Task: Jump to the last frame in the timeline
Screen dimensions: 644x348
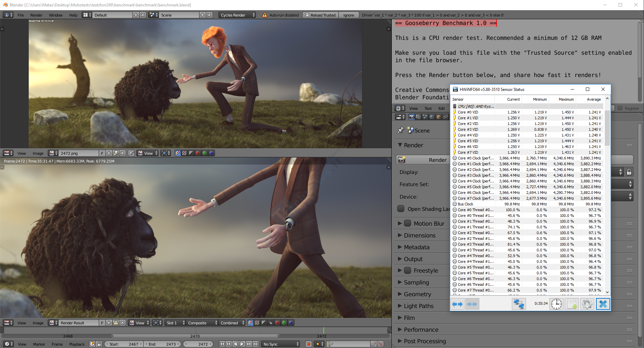Action: pos(256,344)
